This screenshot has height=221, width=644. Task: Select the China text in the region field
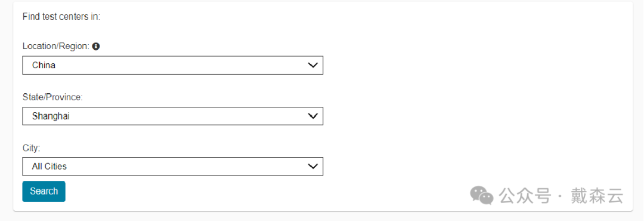44,66
